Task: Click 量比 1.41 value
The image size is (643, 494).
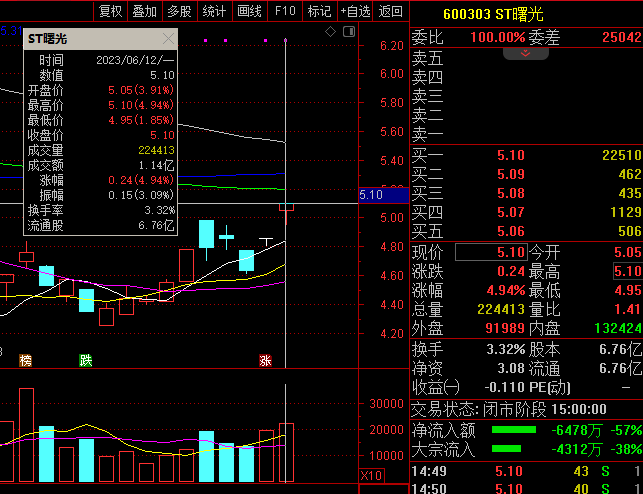Action: click(x=627, y=309)
